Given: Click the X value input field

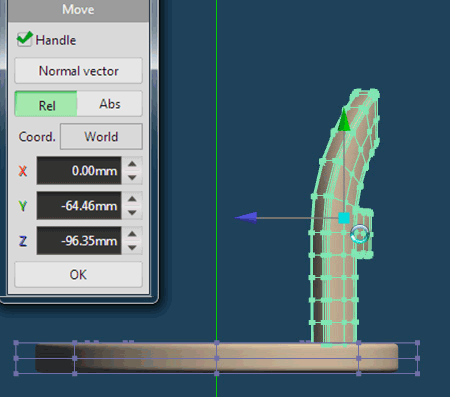Looking at the screenshot, I should [x=79, y=171].
